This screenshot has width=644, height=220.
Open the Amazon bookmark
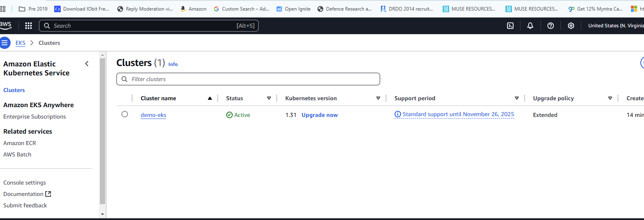[194, 9]
